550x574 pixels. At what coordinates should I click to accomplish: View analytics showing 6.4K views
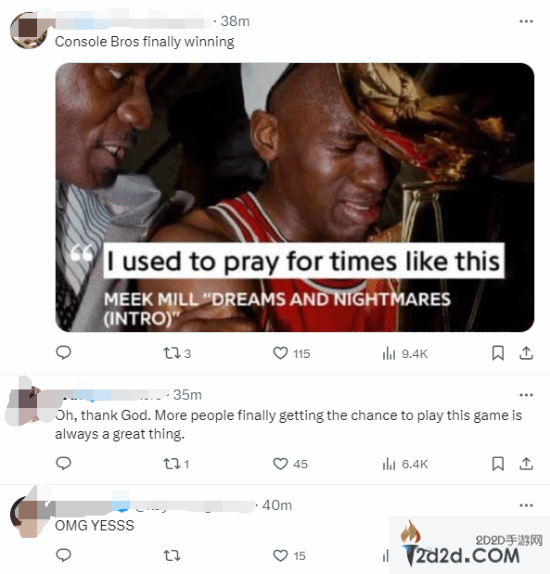(x=405, y=464)
